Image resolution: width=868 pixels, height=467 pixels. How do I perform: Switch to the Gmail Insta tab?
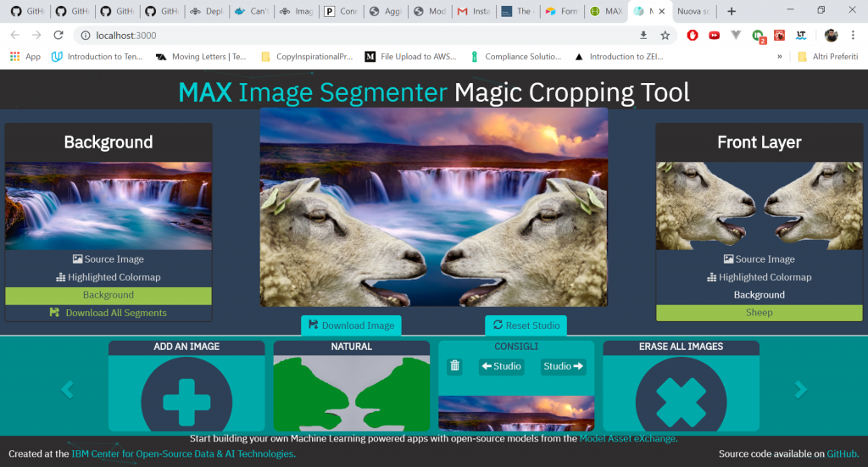pos(474,11)
